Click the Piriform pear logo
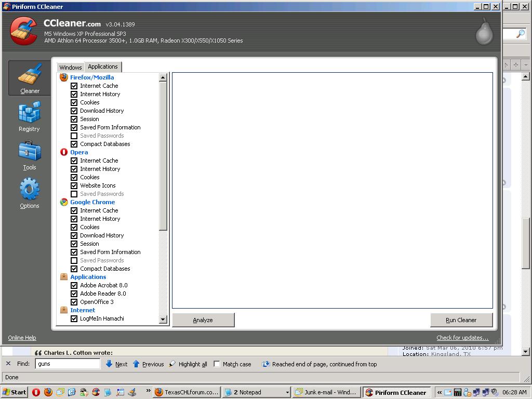The height and width of the screenshot is (399, 532). 484,31
